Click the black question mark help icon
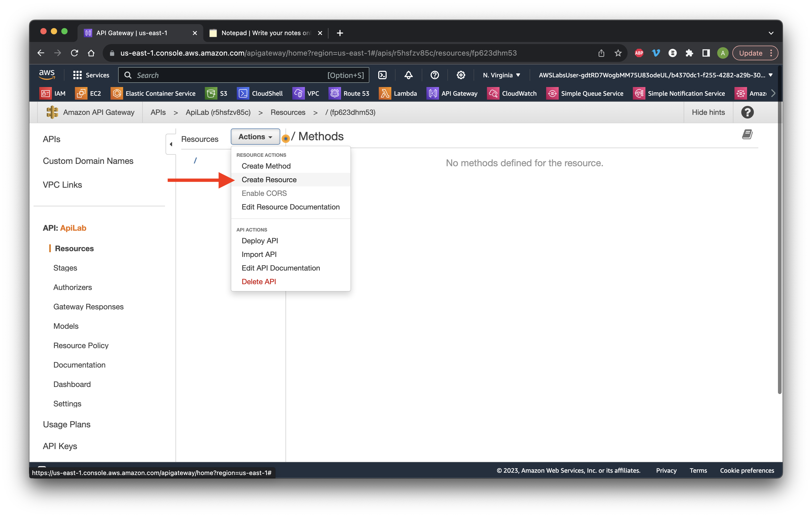 (747, 112)
